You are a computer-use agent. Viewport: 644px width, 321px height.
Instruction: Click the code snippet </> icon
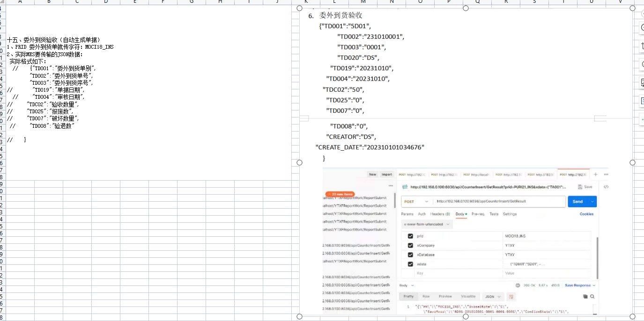[x=606, y=187]
